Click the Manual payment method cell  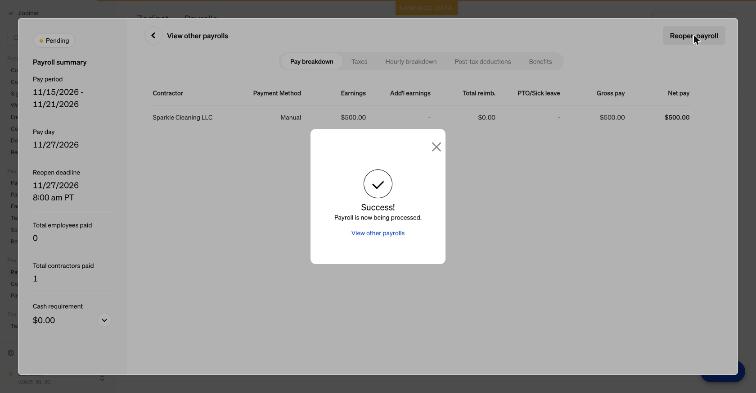pyautogui.click(x=291, y=117)
